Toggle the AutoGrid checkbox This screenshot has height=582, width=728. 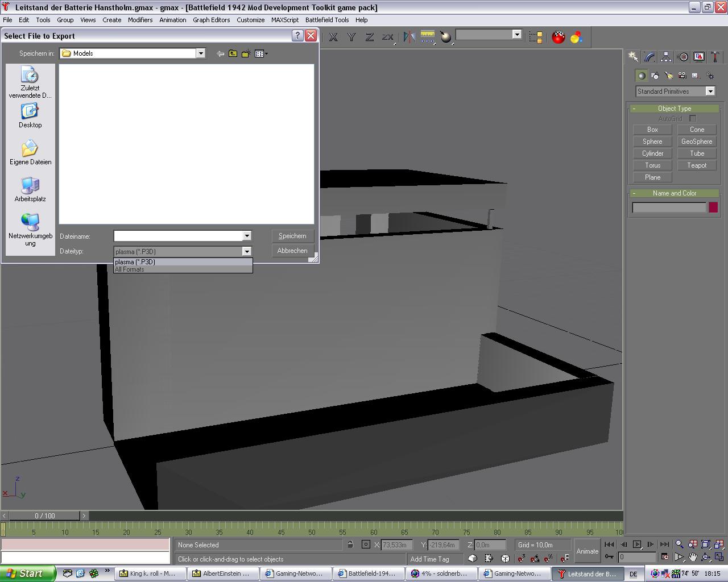tap(693, 118)
